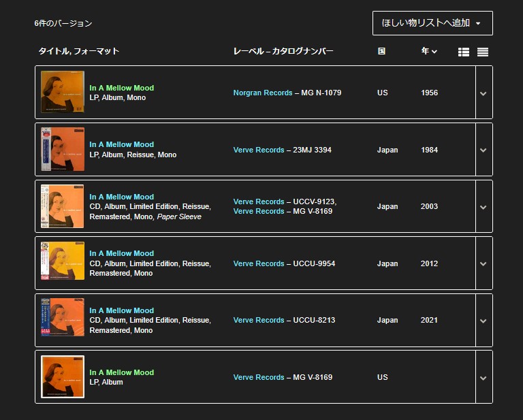This screenshot has height=420, width=523.
Task: Open In A Mellow Mood 2012 CD title link
Action: point(122,253)
